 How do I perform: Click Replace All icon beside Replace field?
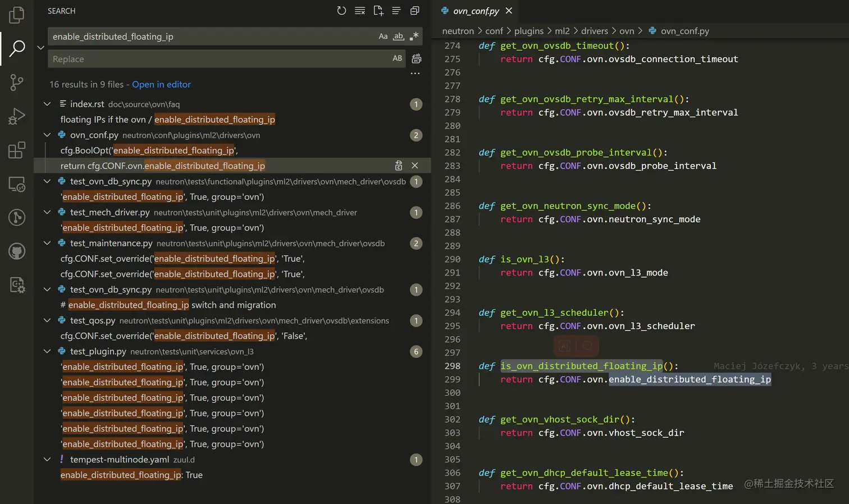tap(417, 58)
